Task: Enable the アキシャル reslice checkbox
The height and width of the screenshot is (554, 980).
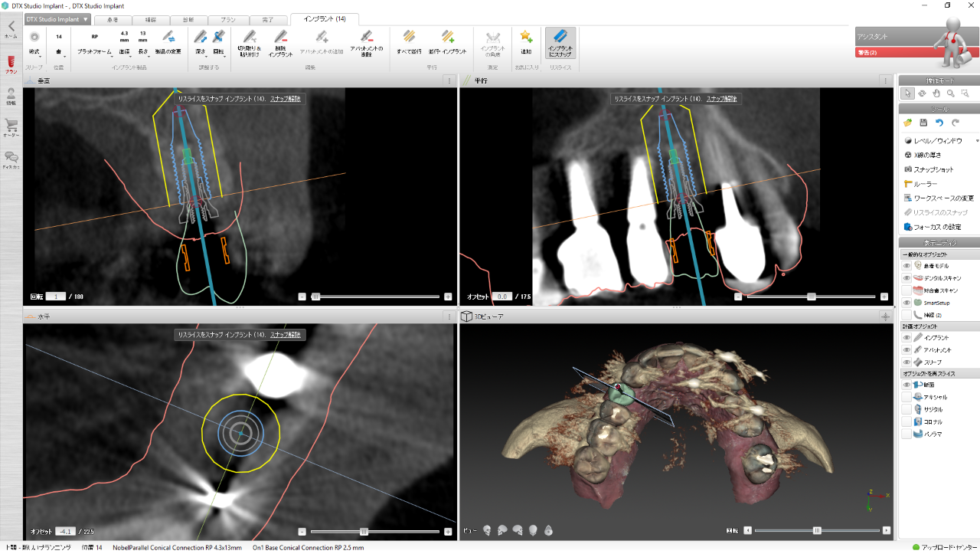Action: (x=906, y=397)
